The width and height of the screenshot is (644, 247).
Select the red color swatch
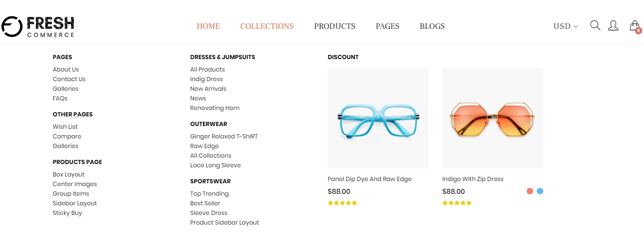coord(530,191)
